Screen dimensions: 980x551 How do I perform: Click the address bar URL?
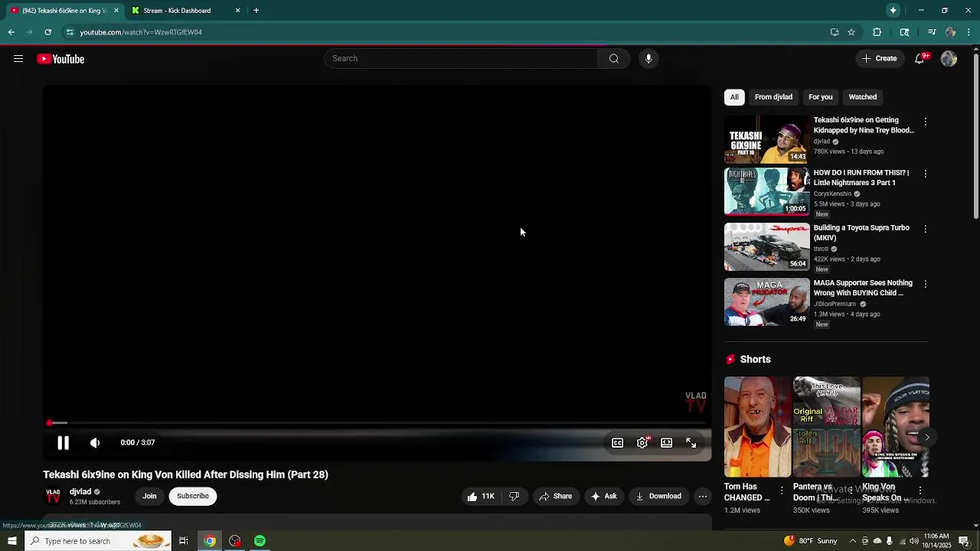coord(141,32)
